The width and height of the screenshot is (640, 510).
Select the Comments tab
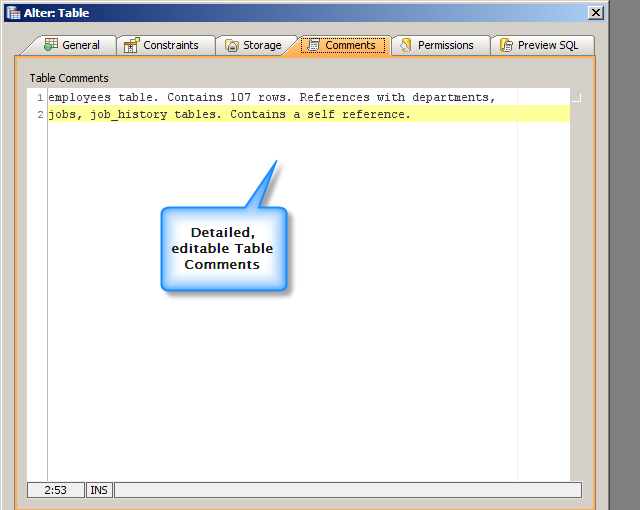pos(343,45)
